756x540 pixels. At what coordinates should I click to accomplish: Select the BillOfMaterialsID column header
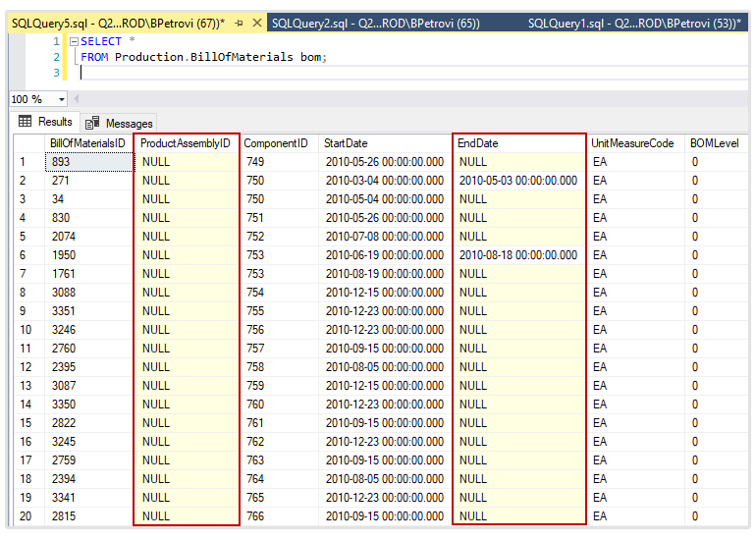click(87, 143)
